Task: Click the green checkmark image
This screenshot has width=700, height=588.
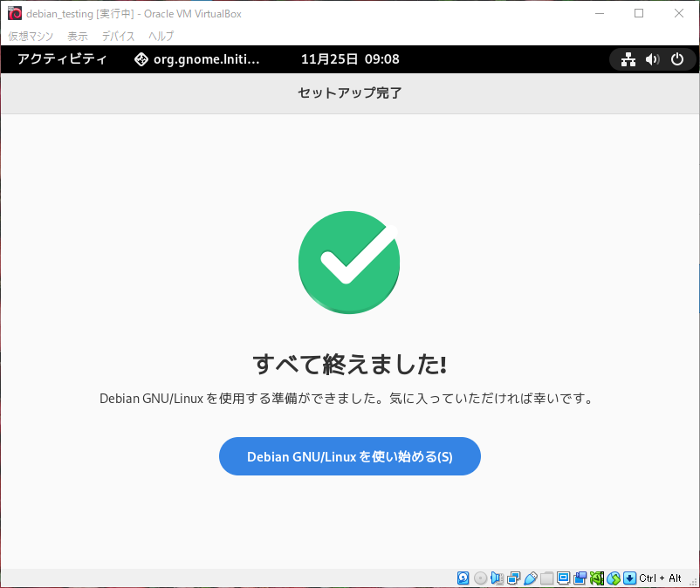Action: [x=348, y=262]
